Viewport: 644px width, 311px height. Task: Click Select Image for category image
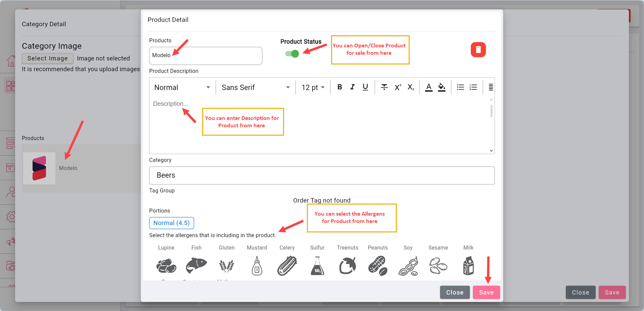[x=47, y=58]
